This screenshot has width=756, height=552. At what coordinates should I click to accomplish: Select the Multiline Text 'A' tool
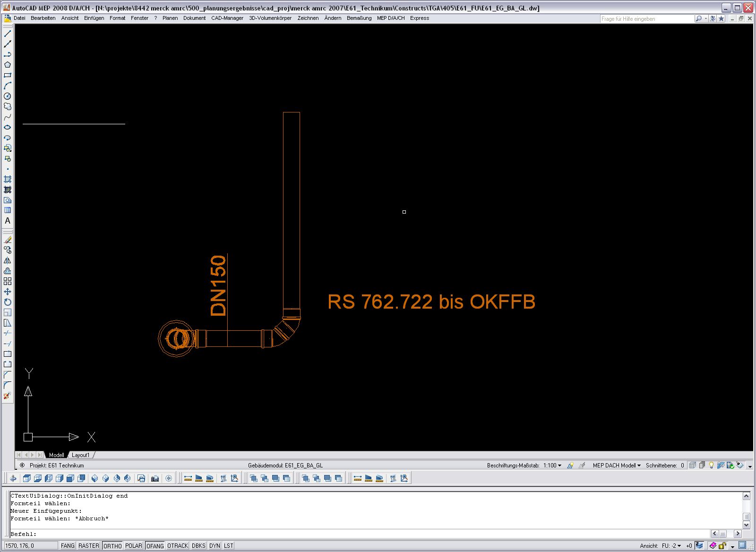[8, 221]
